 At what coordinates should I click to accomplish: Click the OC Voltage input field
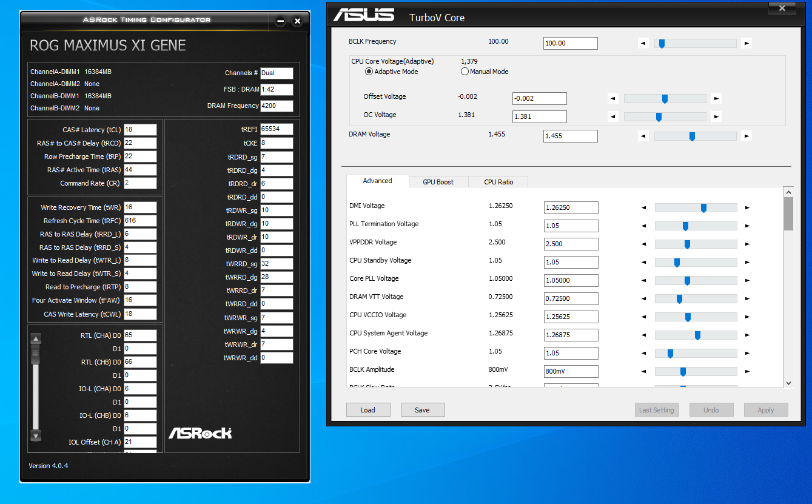pos(540,116)
